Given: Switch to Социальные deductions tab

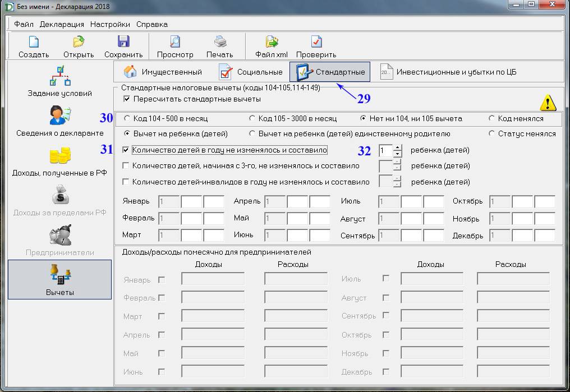Looking at the screenshot, I should click(251, 72).
